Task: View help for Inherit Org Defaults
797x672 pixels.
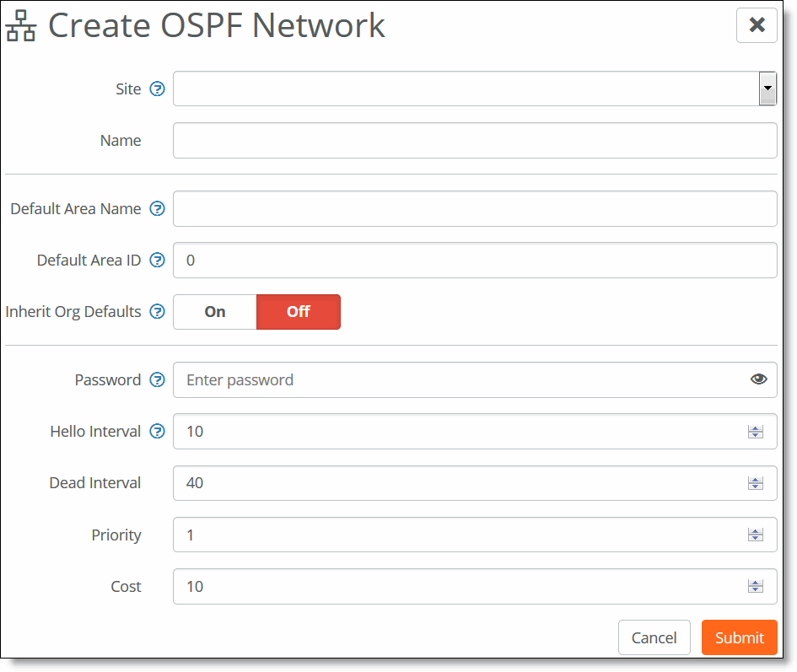Action: click(x=157, y=311)
